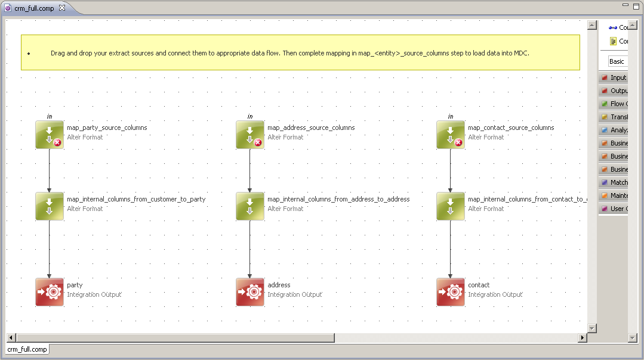644x360 pixels.
Task: Select the contact Integration Output icon
Action: pos(450,292)
